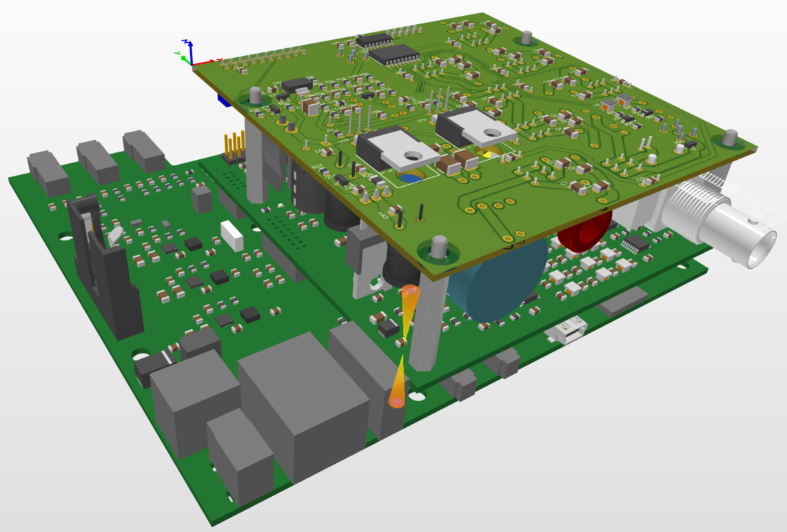Select the gold pin header on lower board
787x532 pixels.
[234, 146]
